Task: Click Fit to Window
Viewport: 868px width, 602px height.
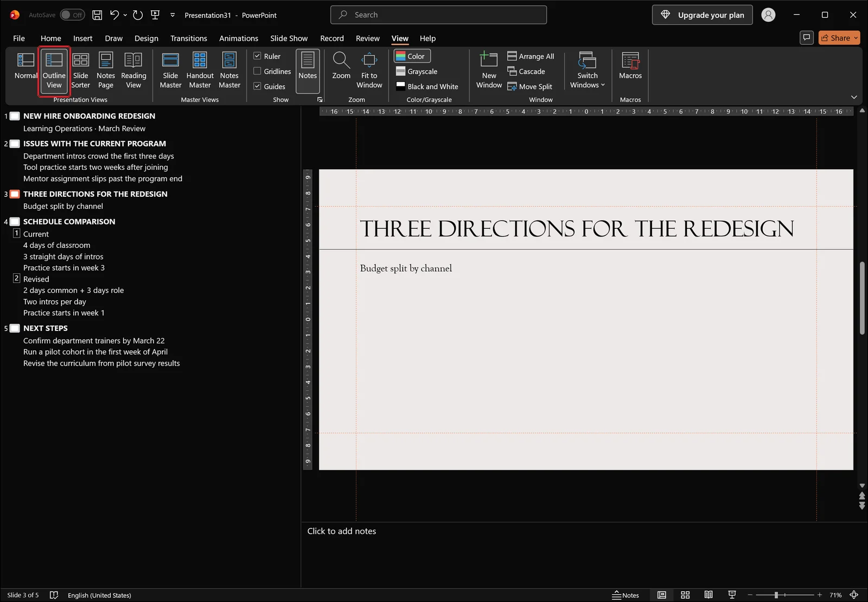Action: 369,71
